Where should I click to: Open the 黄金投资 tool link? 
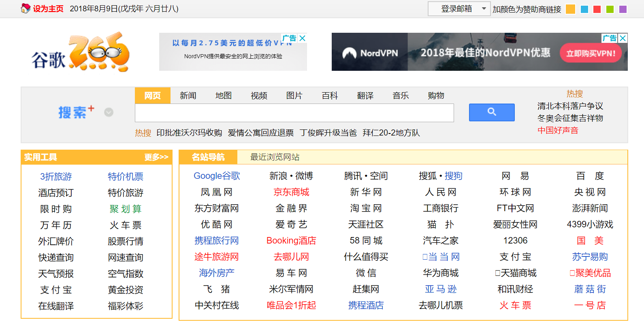[126, 290]
